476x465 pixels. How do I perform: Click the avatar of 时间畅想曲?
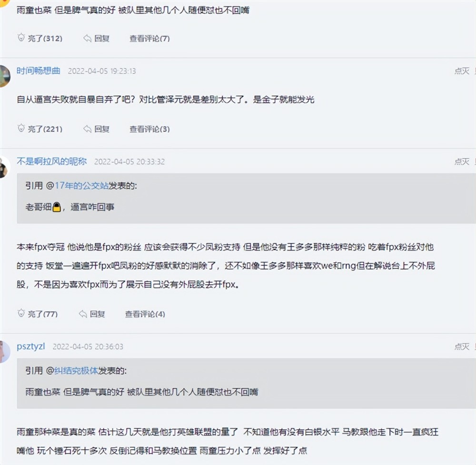(4, 76)
